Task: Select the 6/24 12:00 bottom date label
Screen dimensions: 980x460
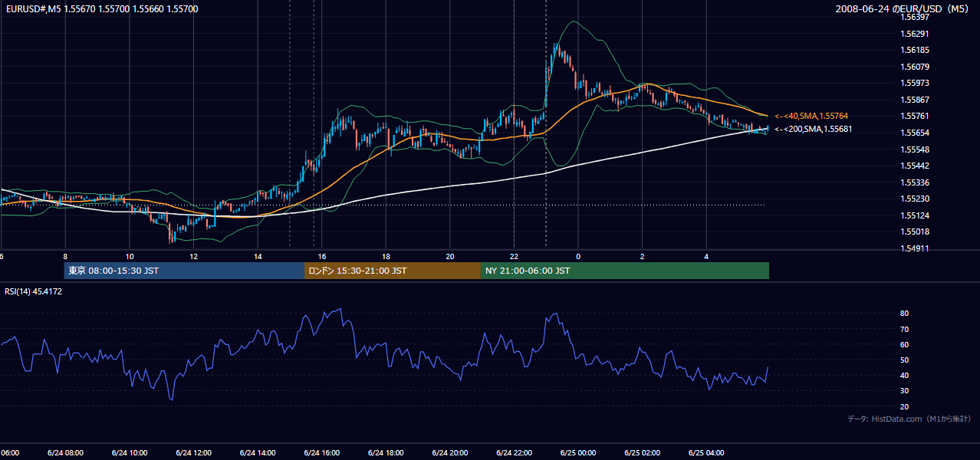Action: 193,453
